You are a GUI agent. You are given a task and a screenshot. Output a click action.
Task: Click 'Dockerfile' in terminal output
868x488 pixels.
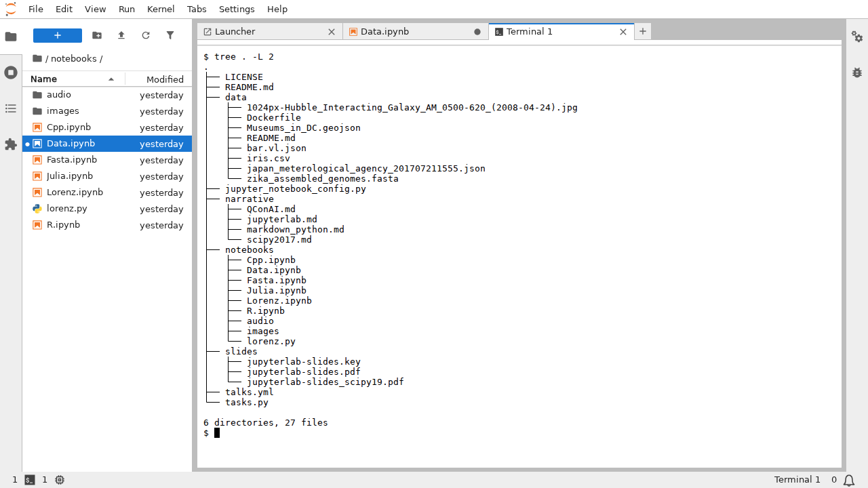(274, 117)
